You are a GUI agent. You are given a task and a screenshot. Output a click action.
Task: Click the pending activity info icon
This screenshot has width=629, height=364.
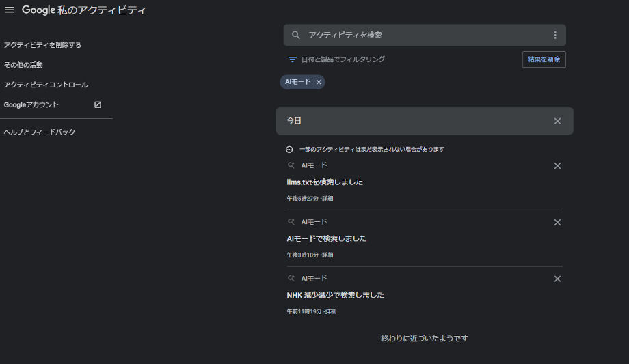tap(290, 150)
